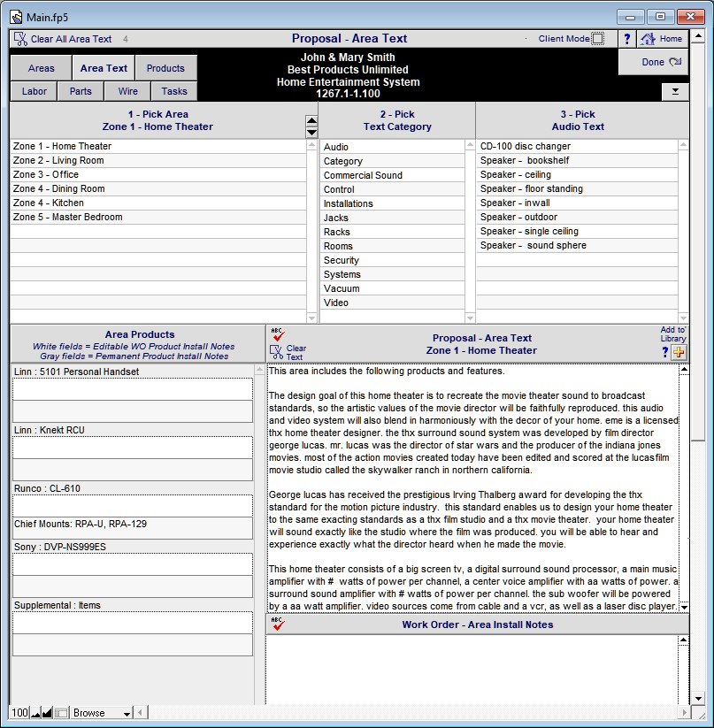
Task: Switch to the Area Text tab
Action: (104, 68)
